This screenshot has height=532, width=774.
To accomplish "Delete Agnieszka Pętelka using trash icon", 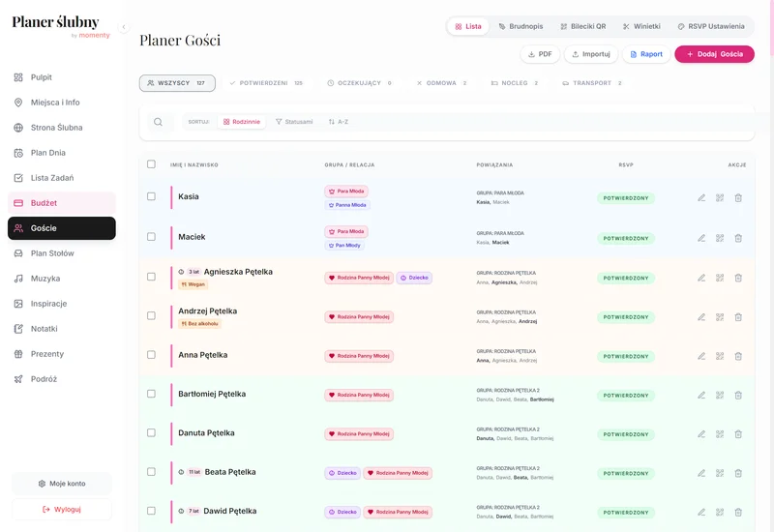I will click(738, 278).
